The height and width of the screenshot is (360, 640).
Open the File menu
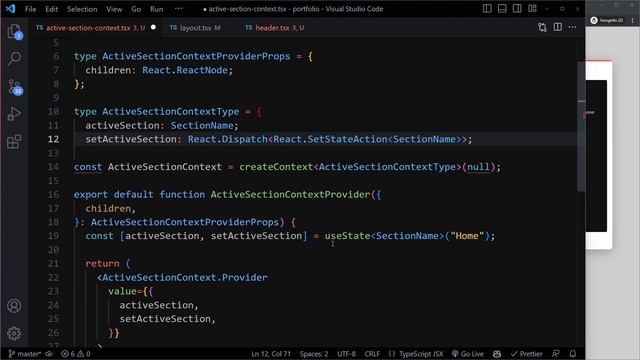(x=31, y=9)
